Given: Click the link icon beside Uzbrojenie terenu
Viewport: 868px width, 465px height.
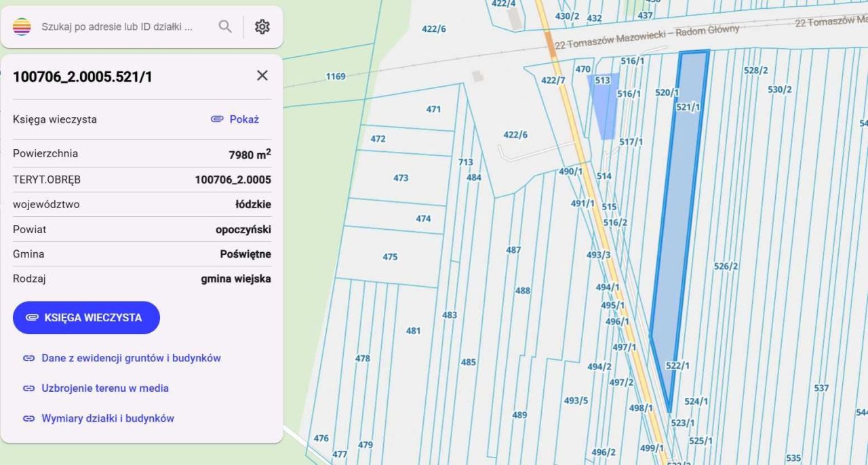Looking at the screenshot, I should coord(28,388).
